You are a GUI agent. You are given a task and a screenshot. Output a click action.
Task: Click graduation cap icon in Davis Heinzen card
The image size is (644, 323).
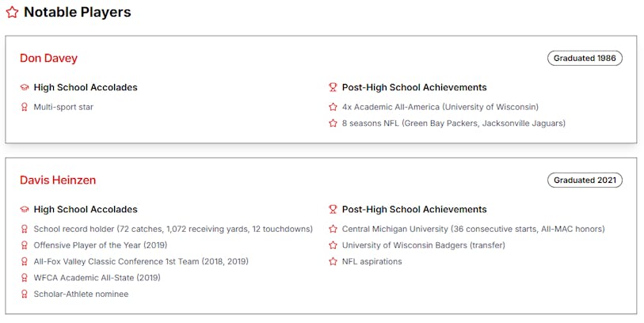[25, 210]
